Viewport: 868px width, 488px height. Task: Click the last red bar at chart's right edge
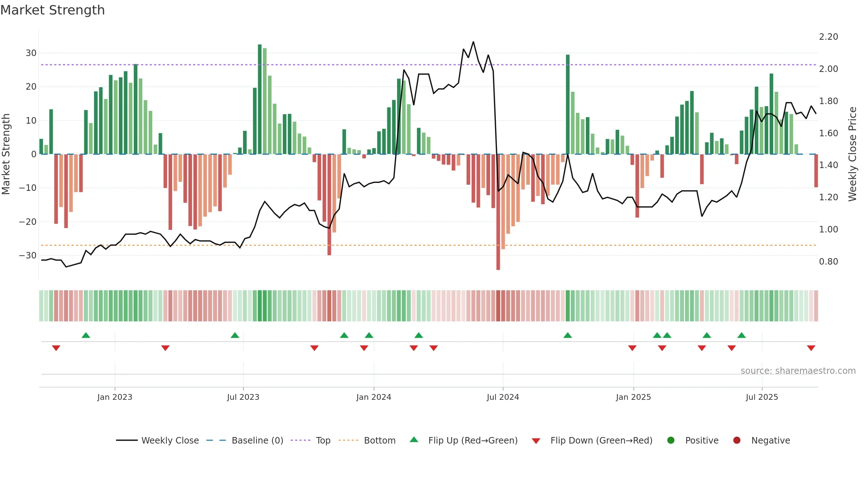[x=816, y=171]
